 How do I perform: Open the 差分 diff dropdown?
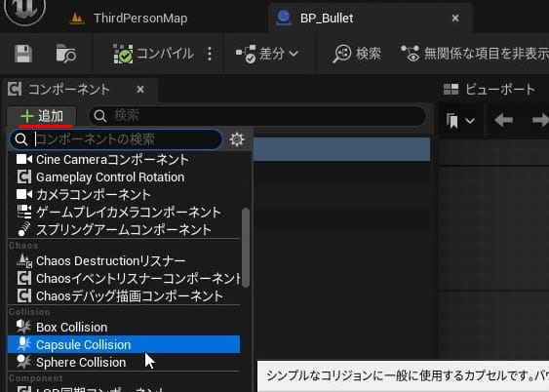click(267, 54)
